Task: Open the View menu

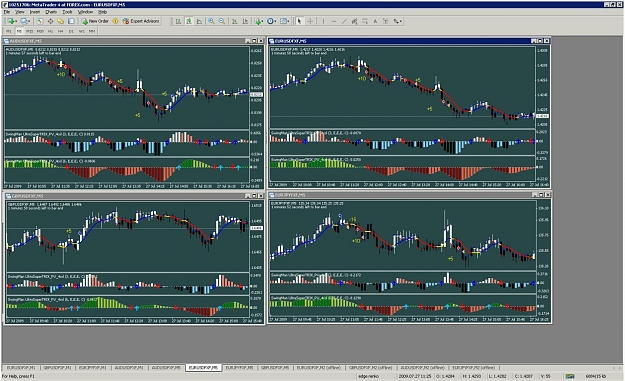Action: click(x=20, y=12)
